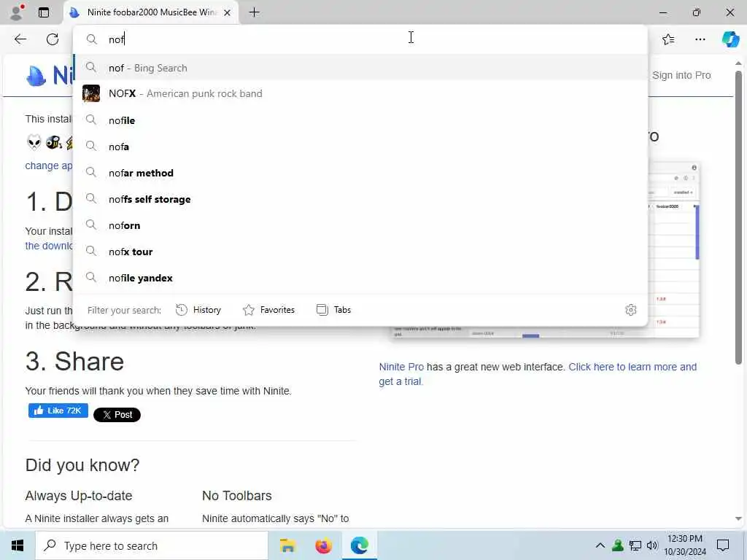The width and height of the screenshot is (747, 560).
Task: Click the Winamp alien app icon
Action: tap(34, 142)
